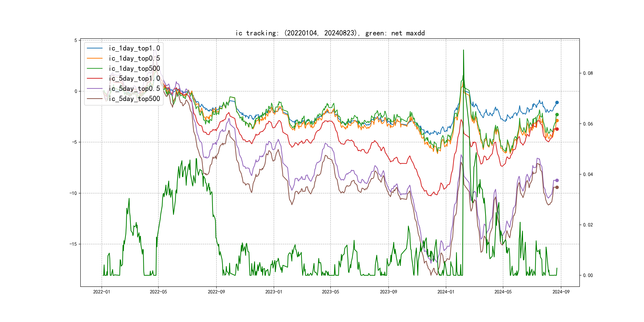Click the 2023-01 x-axis tick label
Image resolution: width=644 pixels, height=322 pixels.
274,292
